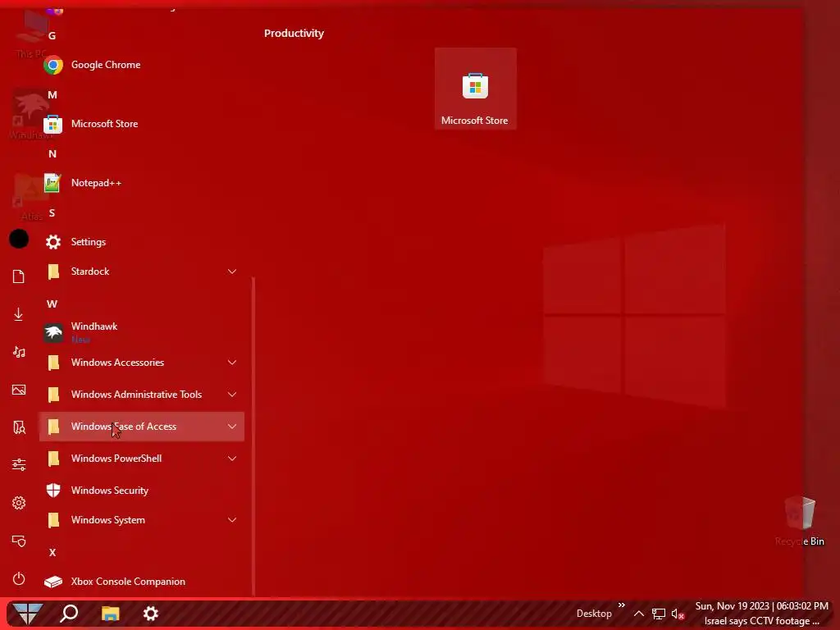Open Google Chrome from the app list
This screenshot has width=840, height=630.
click(x=141, y=65)
